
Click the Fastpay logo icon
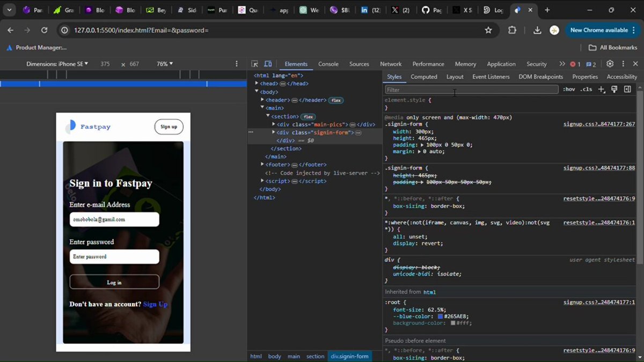click(70, 127)
